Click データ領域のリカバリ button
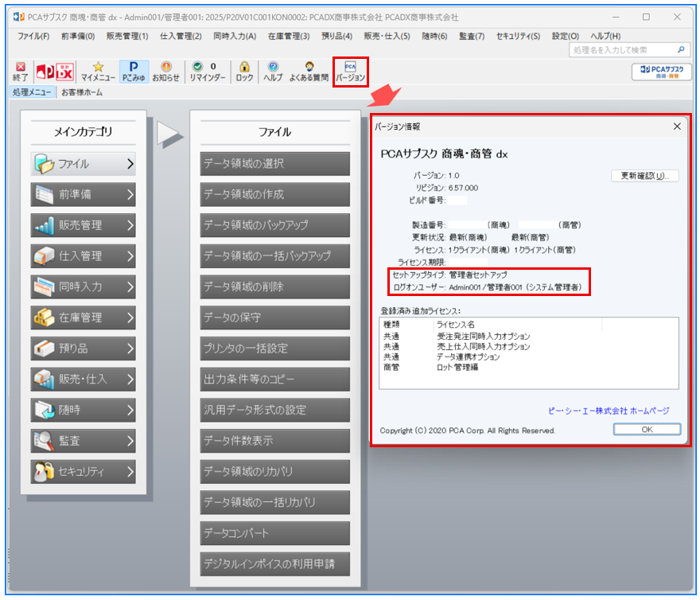 tap(275, 472)
